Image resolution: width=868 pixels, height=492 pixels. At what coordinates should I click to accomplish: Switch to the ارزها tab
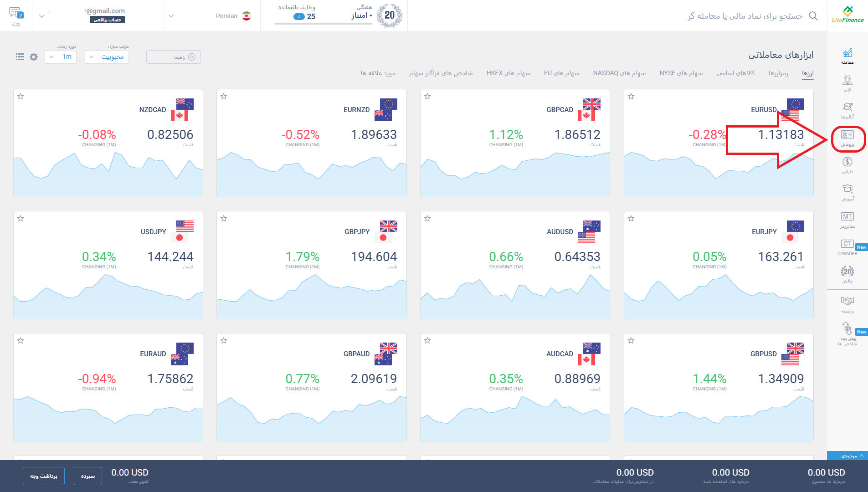(x=808, y=73)
